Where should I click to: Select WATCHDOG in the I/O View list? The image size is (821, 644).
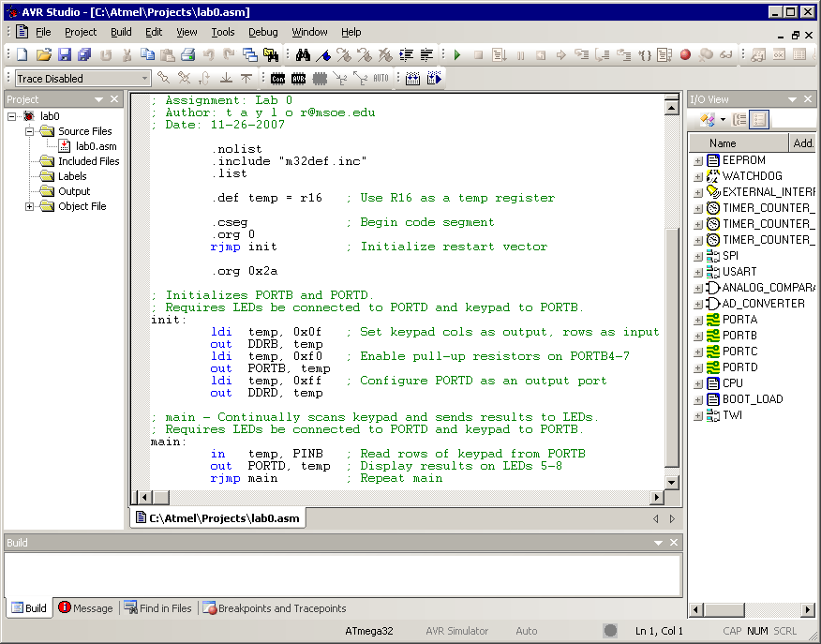point(752,176)
